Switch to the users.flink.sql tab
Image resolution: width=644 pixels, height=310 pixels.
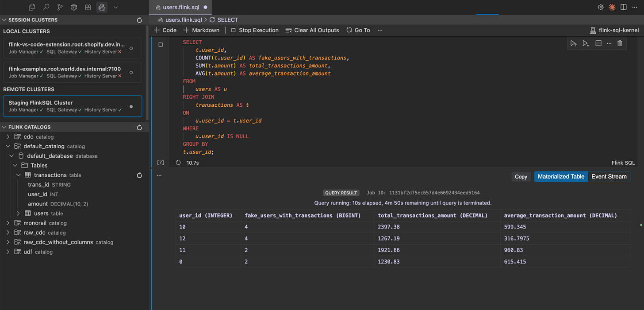[x=181, y=7]
